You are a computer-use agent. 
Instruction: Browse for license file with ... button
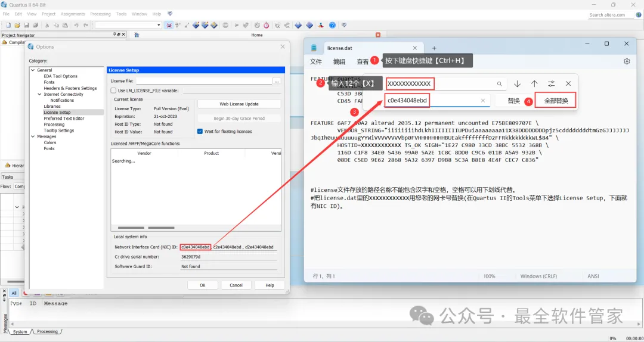(277, 81)
